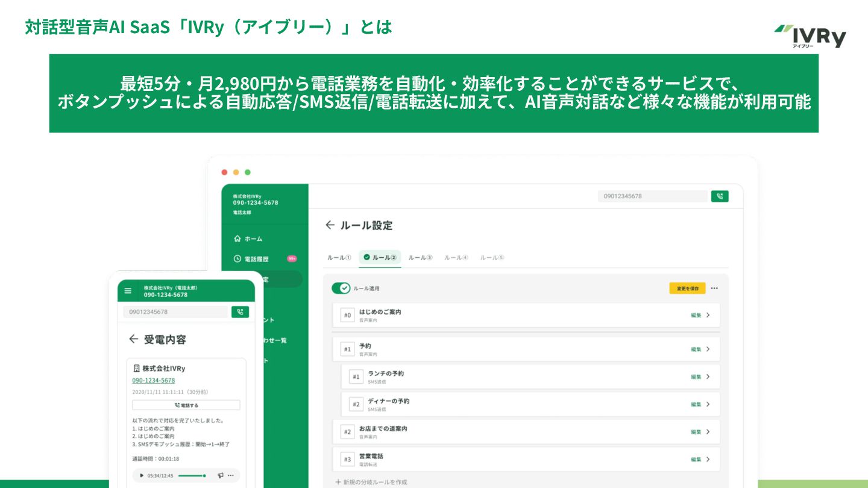Click the ホーム house icon in sidebar
The height and width of the screenshot is (488, 868).
[x=237, y=239]
